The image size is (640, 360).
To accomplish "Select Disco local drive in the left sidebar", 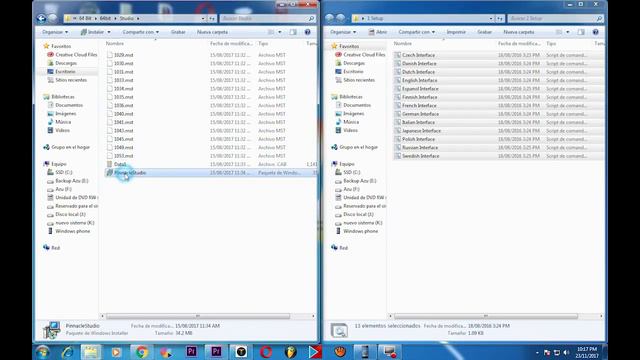I will 70,214.
